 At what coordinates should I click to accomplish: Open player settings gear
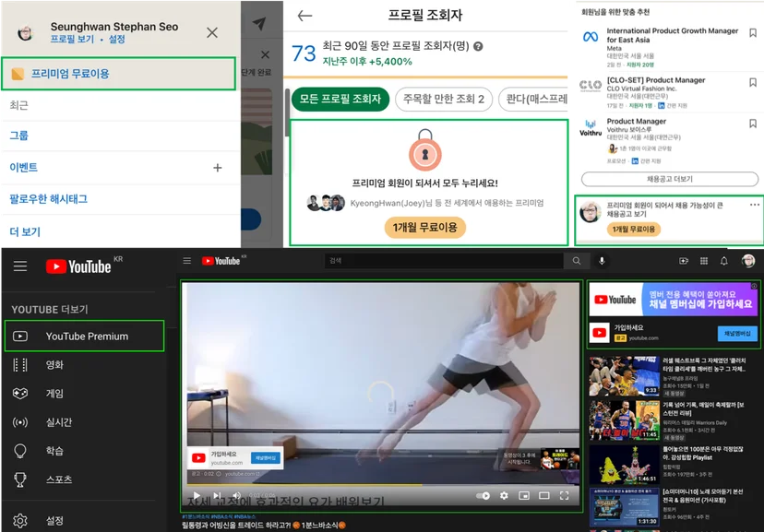(x=504, y=495)
